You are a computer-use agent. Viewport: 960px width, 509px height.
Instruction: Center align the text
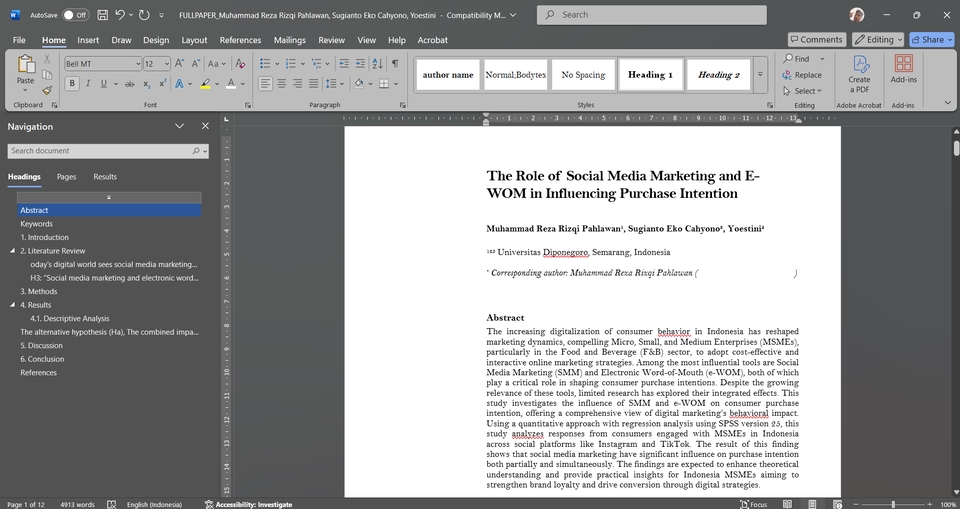(x=282, y=84)
